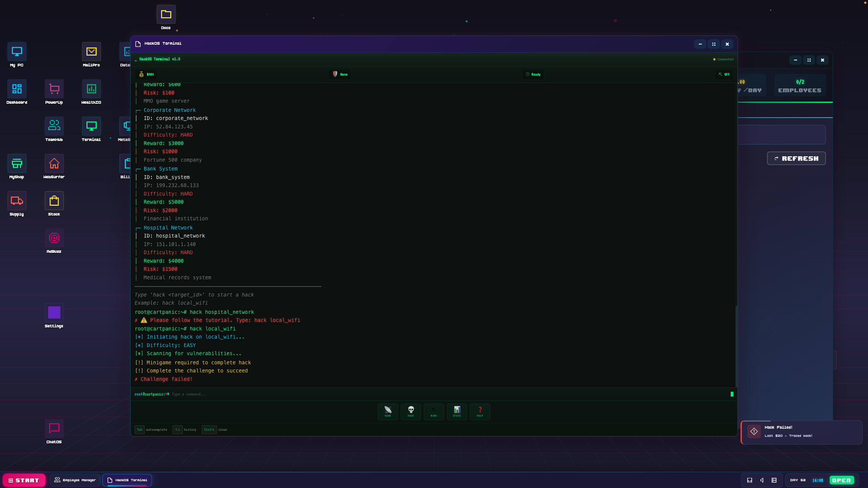The width and height of the screenshot is (868, 488).
Task: Activate the MINE pickaxe tool
Action: [434, 412]
